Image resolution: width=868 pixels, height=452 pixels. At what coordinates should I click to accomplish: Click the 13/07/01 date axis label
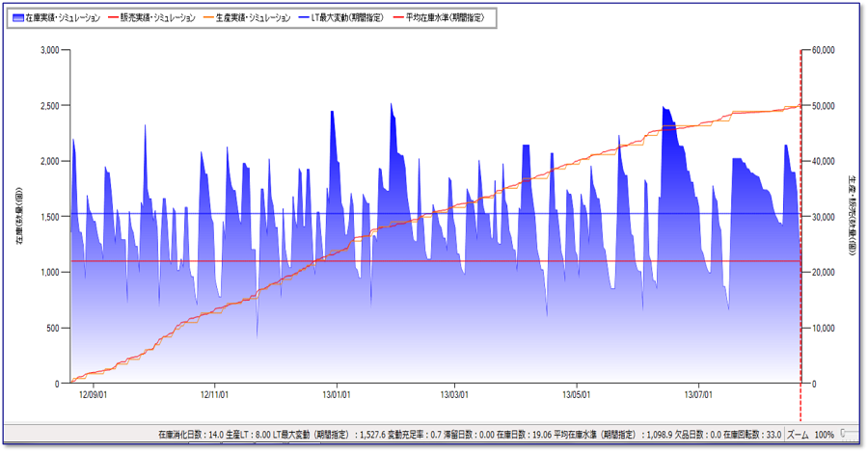point(698,393)
